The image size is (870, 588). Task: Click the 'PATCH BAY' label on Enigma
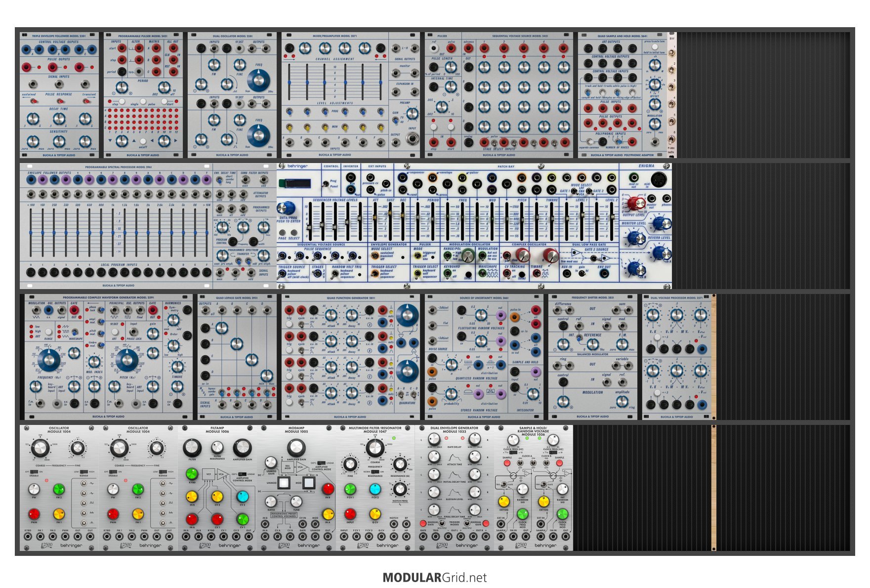[x=507, y=167]
